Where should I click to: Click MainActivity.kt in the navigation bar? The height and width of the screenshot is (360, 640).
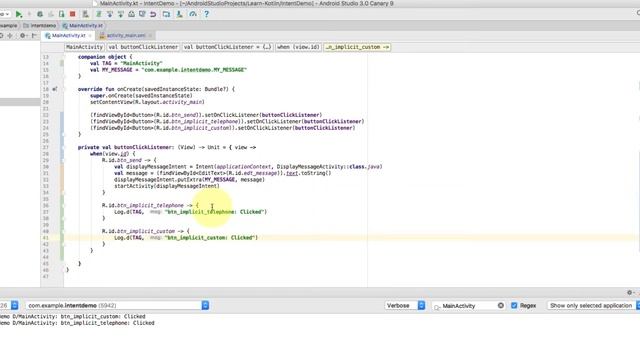tap(83, 26)
